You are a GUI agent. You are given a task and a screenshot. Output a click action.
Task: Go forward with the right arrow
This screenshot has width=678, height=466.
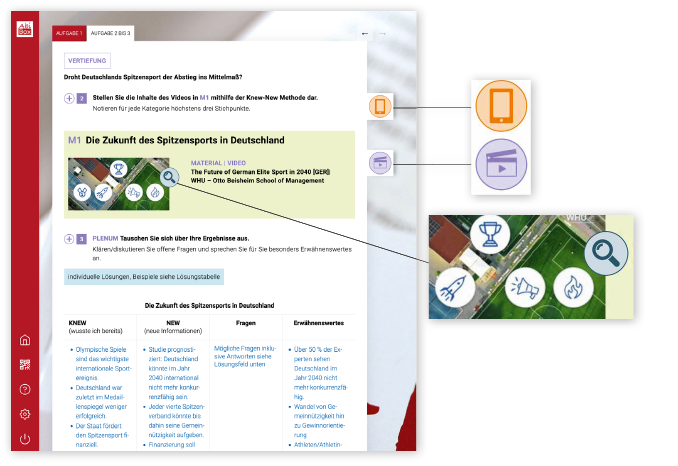[x=382, y=34]
